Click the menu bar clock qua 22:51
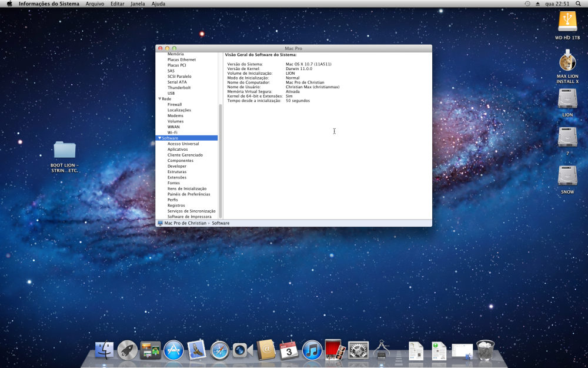The width and height of the screenshot is (588, 368). [x=557, y=4]
